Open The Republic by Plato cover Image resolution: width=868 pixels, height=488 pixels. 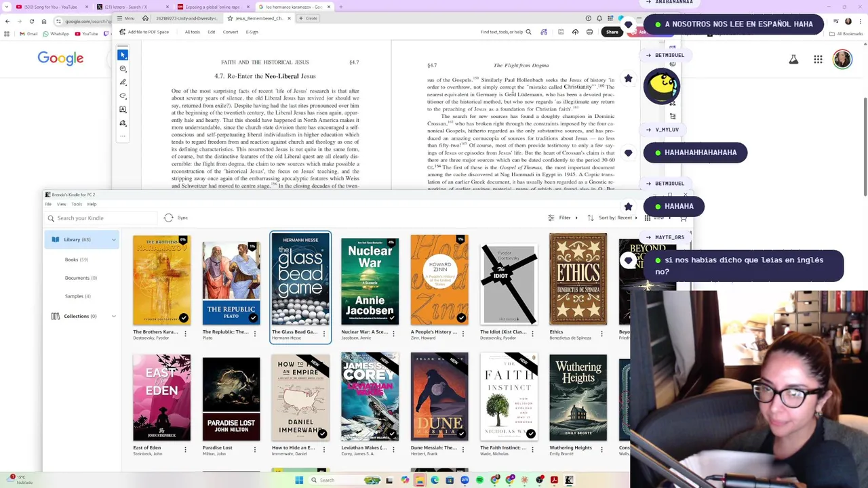click(x=231, y=283)
